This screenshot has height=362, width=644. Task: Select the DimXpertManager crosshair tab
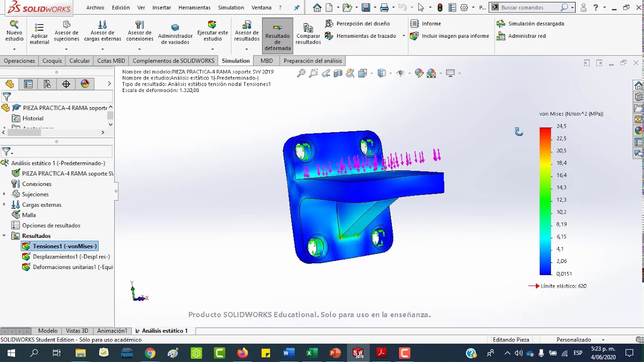pyautogui.click(x=66, y=84)
